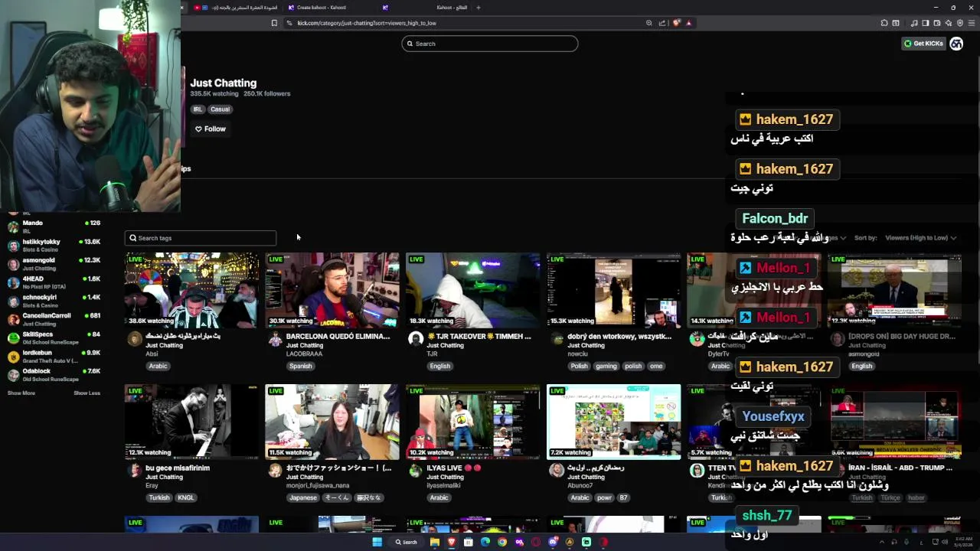Click Show More in the sidebar

coord(21,393)
